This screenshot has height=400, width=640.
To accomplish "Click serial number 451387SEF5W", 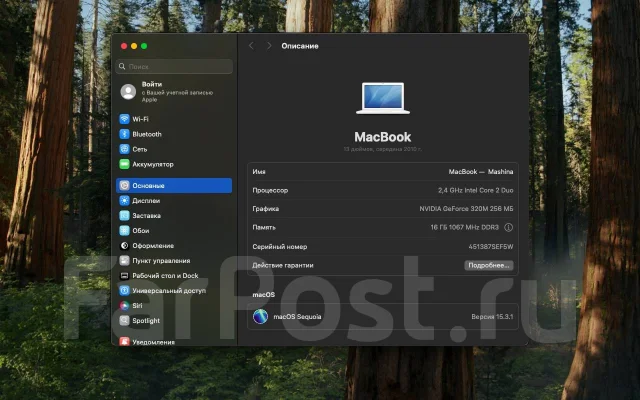I will (491, 247).
